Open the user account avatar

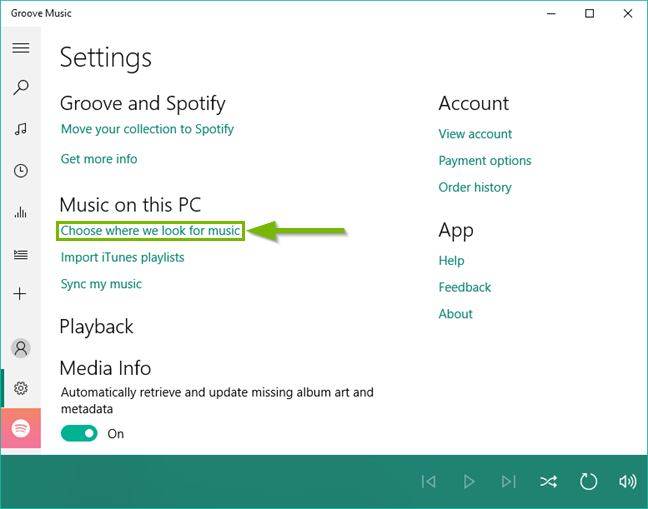pos(21,348)
